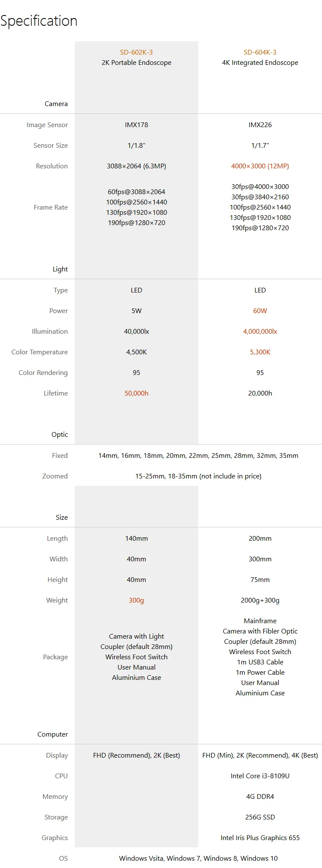Click the 4,000,000lx illumination value
This screenshot has height=868, width=322.
pos(260,332)
